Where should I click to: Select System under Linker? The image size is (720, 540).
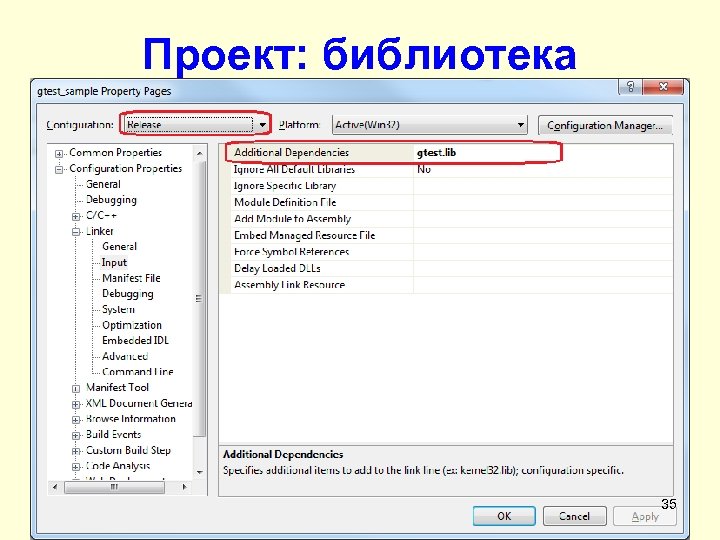click(118, 309)
